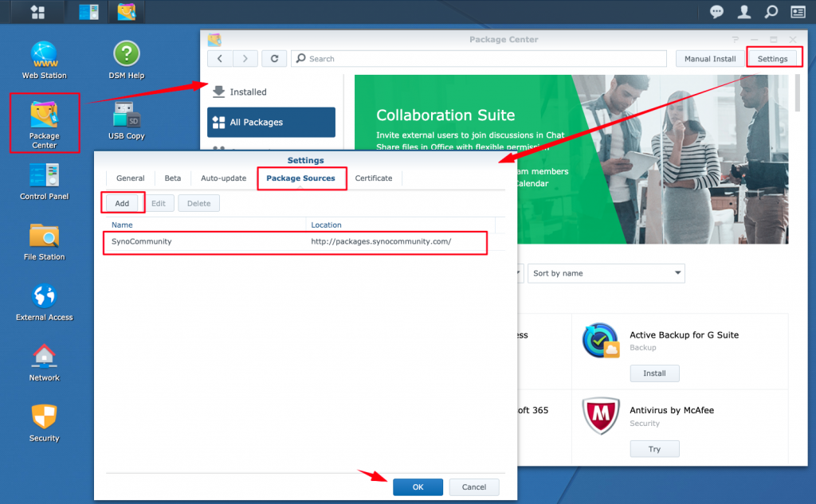
Task: Open Security desktop icon
Action: [x=45, y=423]
